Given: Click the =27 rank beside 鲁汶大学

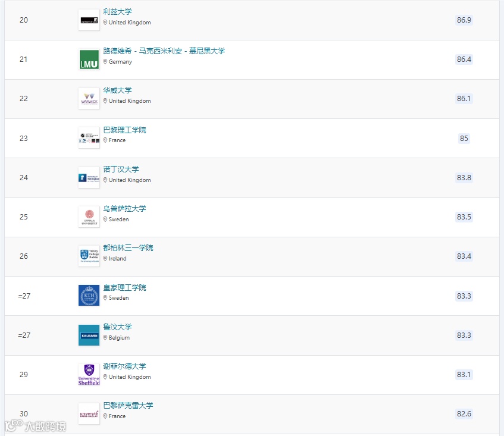Looking at the screenshot, I should 24,335.
